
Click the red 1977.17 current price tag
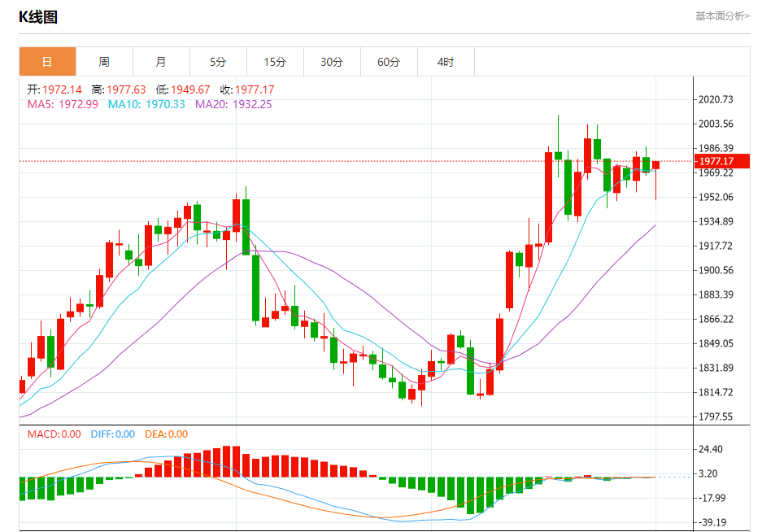coord(722,161)
